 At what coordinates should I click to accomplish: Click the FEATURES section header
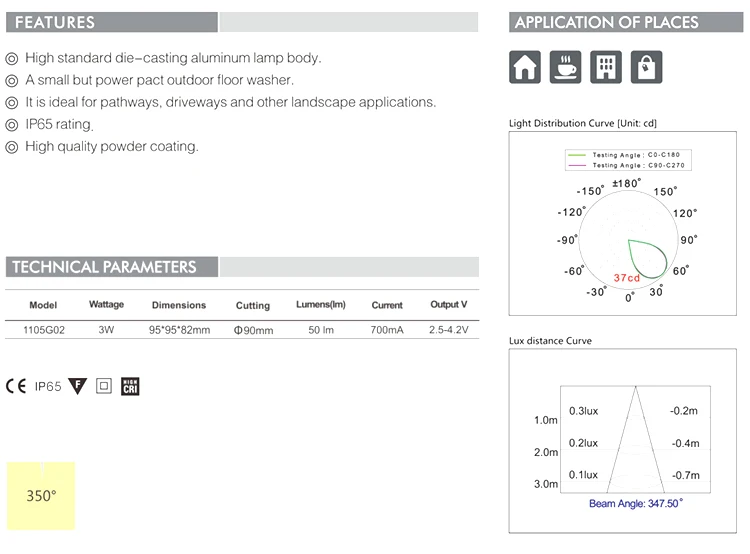56,22
